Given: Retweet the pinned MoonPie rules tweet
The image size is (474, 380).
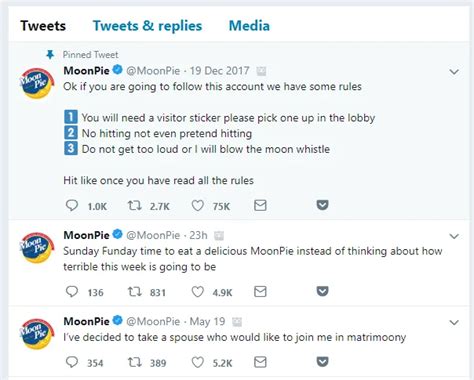Looking at the screenshot, I should point(135,206).
